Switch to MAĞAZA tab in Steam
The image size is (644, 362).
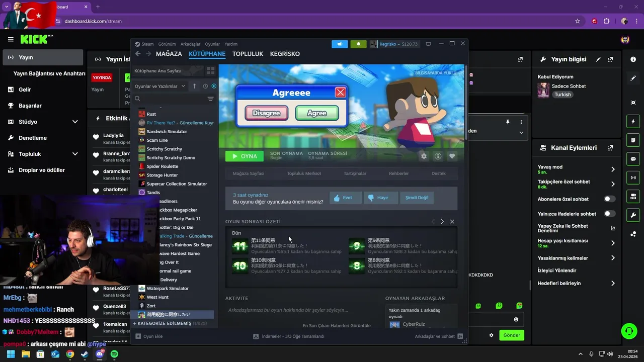click(169, 54)
